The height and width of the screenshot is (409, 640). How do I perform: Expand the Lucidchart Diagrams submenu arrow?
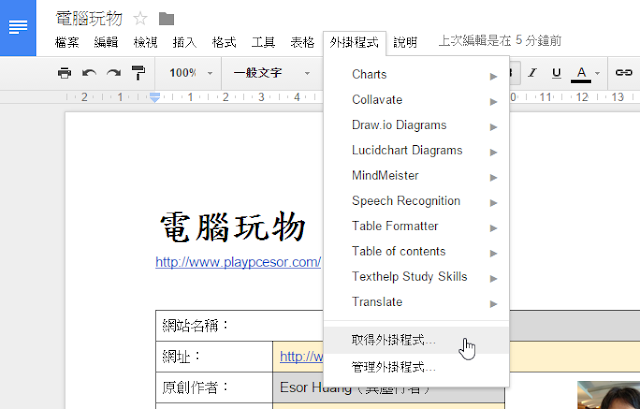point(493,152)
